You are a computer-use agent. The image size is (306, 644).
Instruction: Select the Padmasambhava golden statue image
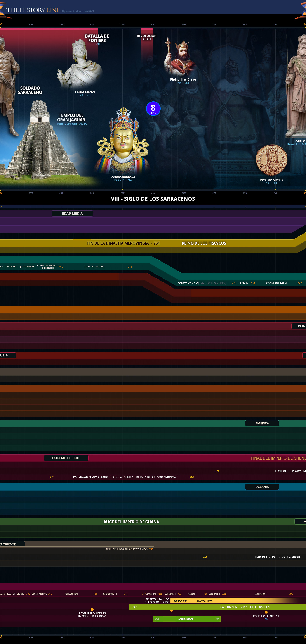(x=123, y=140)
